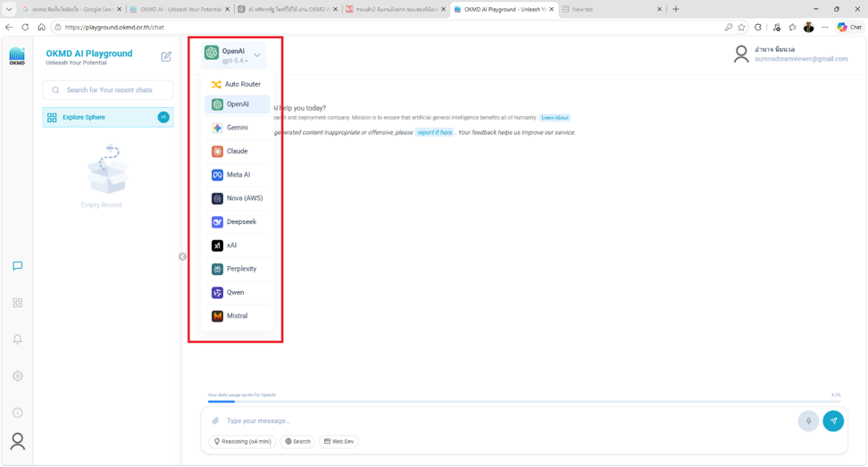Click the microphone voice input button

(x=808, y=421)
